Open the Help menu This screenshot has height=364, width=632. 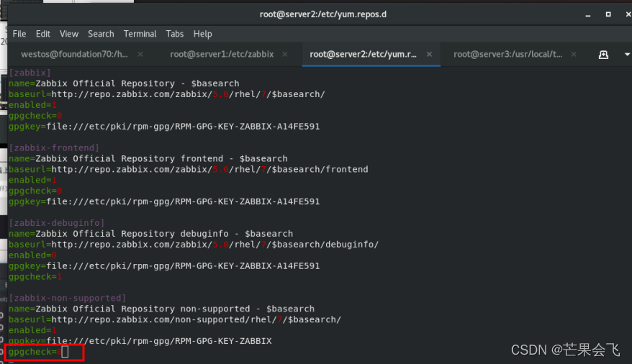click(x=202, y=34)
